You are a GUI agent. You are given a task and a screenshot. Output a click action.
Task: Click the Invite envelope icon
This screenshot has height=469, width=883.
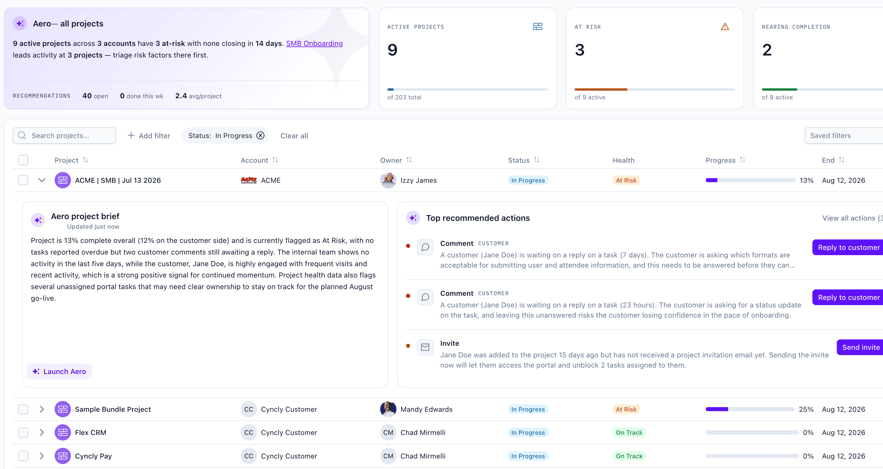tap(425, 347)
